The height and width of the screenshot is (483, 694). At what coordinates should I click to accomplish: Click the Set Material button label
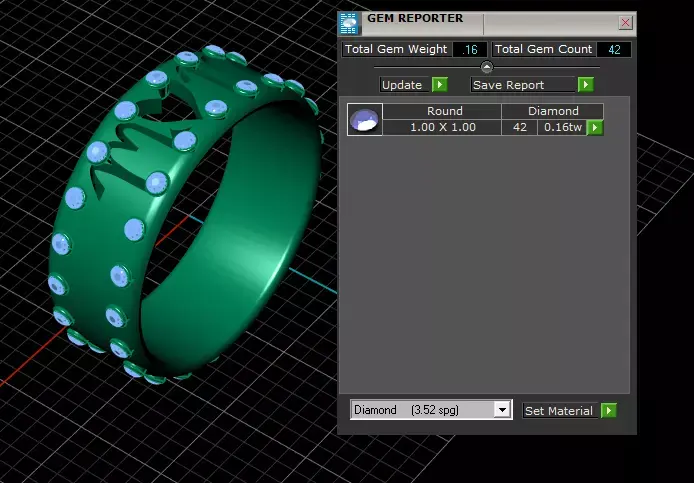[x=559, y=411]
